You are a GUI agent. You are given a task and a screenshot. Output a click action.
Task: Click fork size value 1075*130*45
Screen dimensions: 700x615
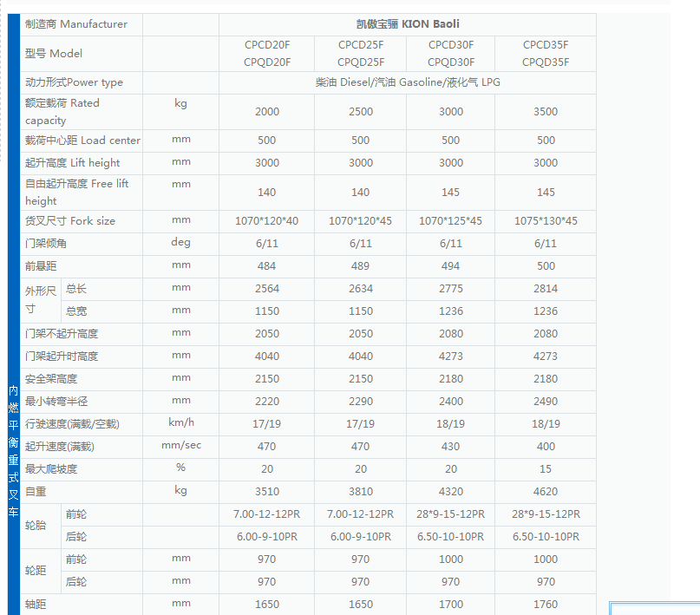pos(546,221)
